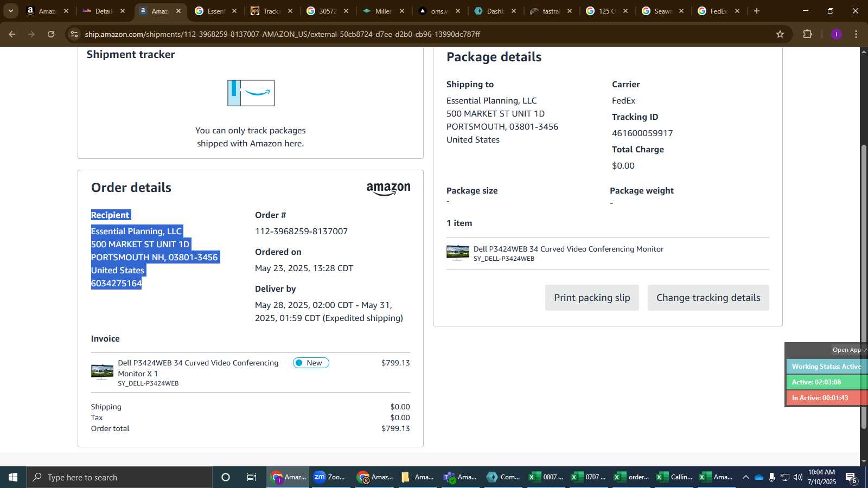The height and width of the screenshot is (488, 868).
Task: Open Chrome profile avatar
Action: 837,34
